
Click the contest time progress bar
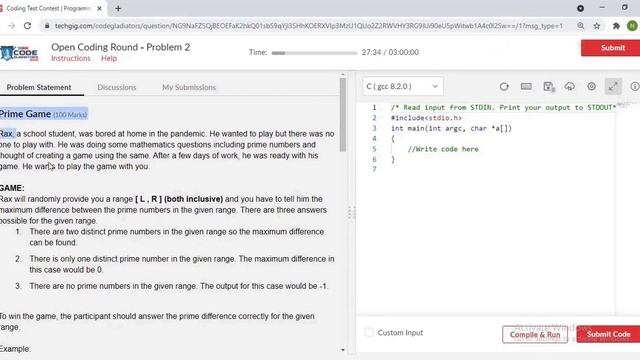(314, 53)
